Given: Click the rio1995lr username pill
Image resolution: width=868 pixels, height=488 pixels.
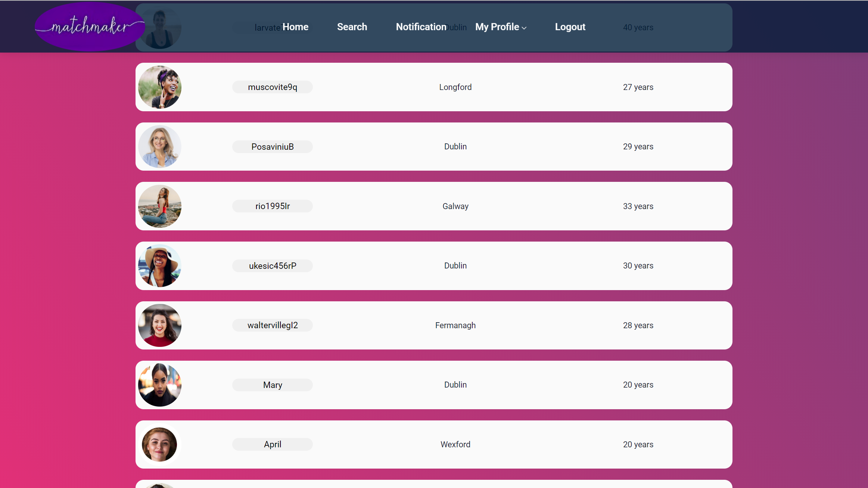Looking at the screenshot, I should [x=273, y=206].
